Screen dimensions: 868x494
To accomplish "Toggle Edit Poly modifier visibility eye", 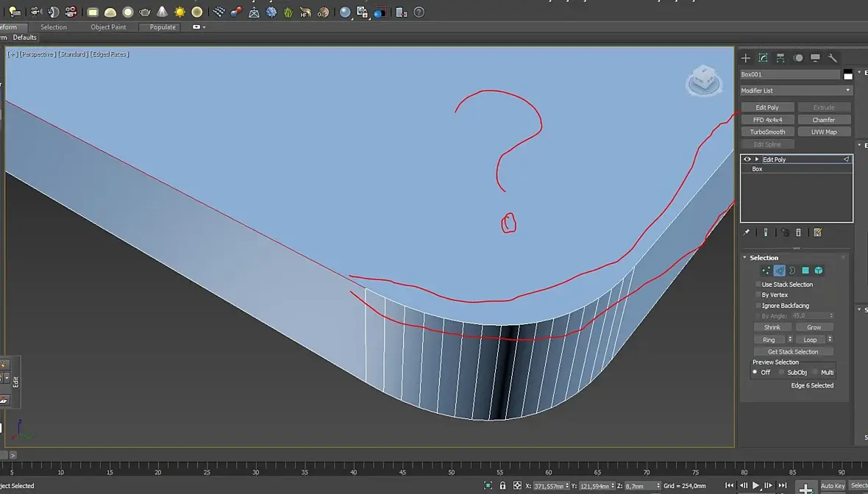I will tap(747, 159).
